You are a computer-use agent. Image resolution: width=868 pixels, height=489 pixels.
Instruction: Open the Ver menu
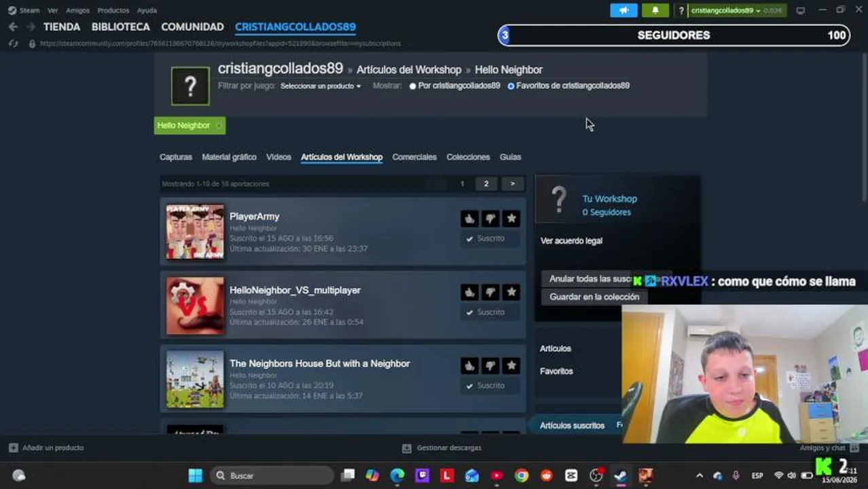point(52,10)
